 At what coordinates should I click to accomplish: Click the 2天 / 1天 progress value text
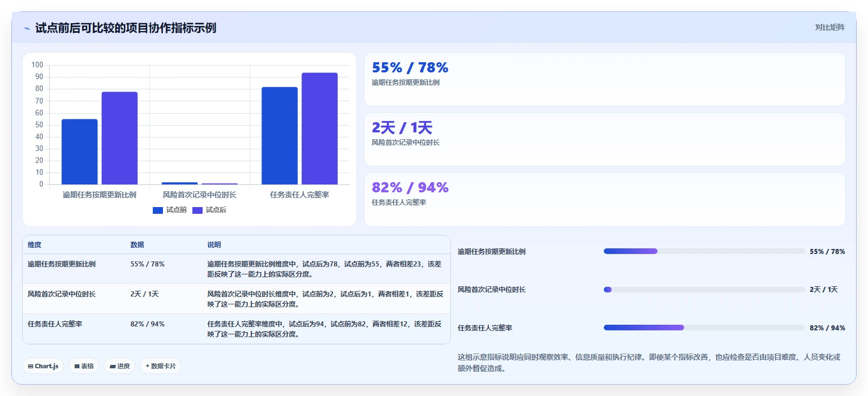tap(824, 290)
